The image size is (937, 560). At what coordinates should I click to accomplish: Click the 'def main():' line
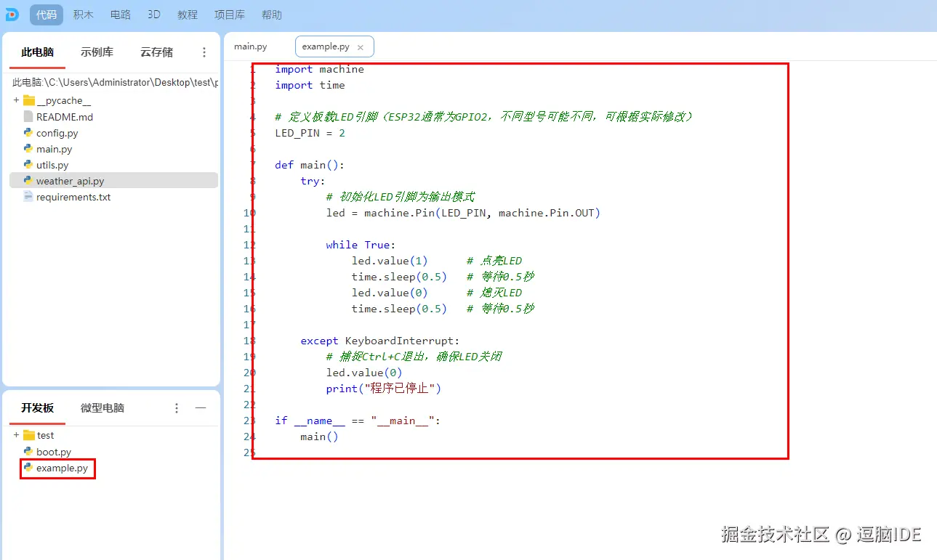(x=310, y=165)
